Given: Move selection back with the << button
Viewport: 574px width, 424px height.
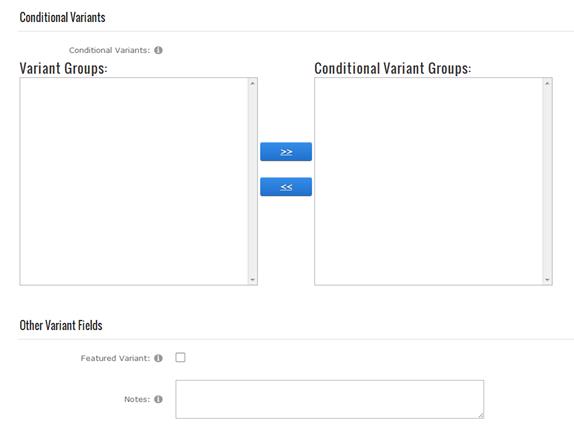Looking at the screenshot, I should 286,187.
